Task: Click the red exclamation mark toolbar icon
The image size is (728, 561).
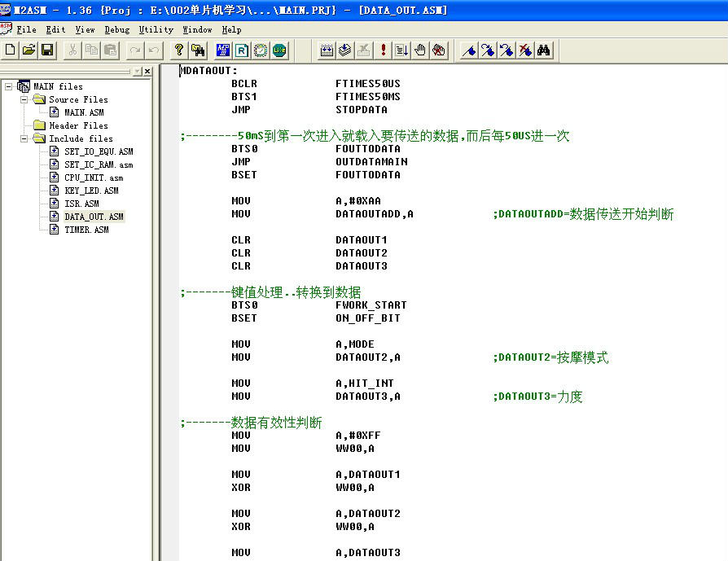Action: 384,50
